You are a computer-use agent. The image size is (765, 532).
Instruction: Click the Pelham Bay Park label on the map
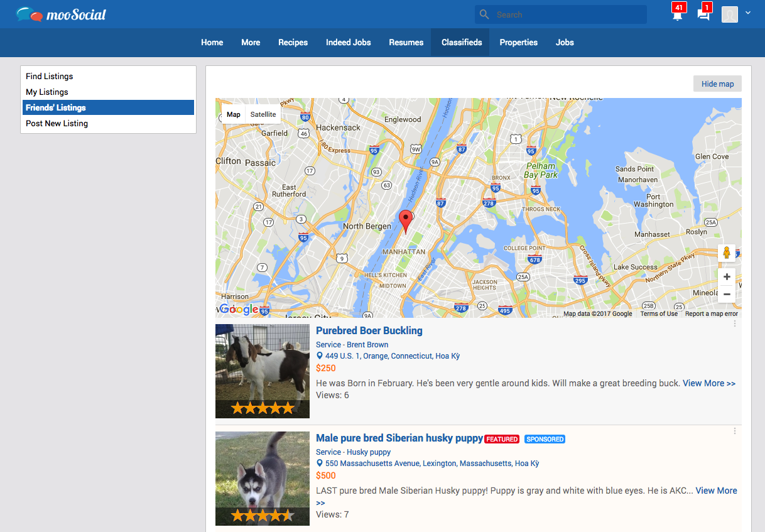(x=541, y=170)
